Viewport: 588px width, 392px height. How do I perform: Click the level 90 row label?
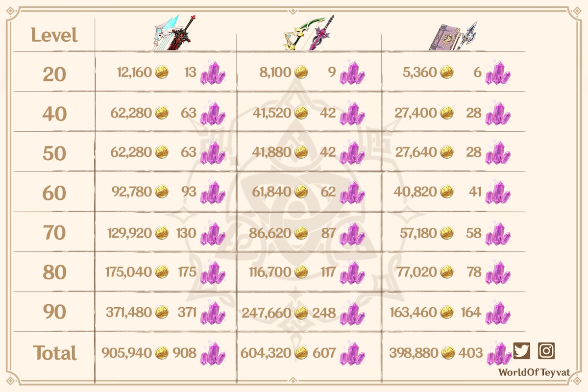click(x=54, y=312)
